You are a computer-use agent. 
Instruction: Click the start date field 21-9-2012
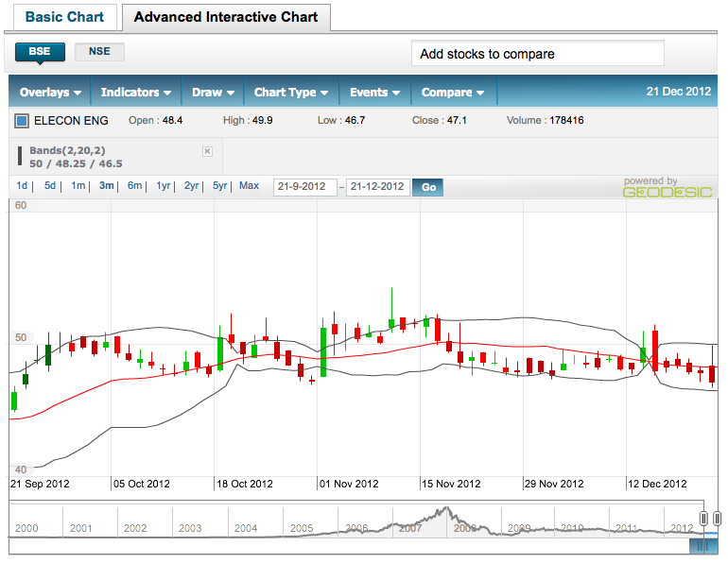(x=305, y=187)
